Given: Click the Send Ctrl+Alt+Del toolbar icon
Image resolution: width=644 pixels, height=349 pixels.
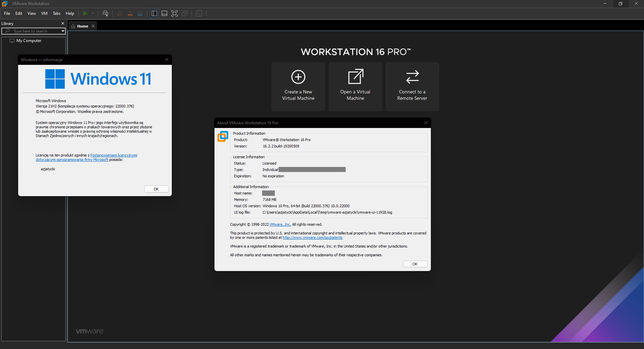Looking at the screenshot, I should coord(105,13).
